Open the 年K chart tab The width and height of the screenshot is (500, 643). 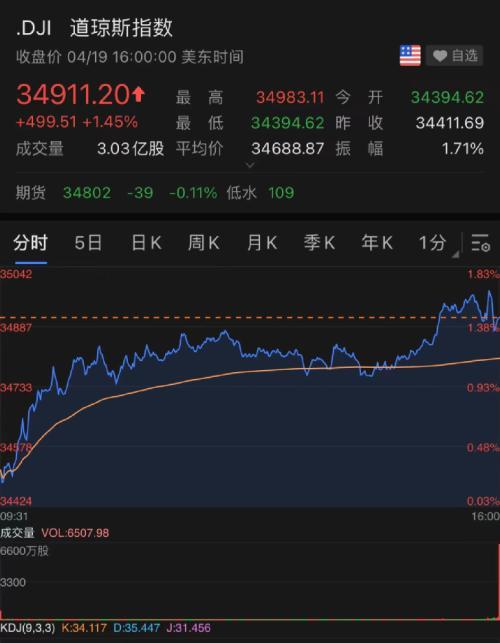tap(377, 243)
